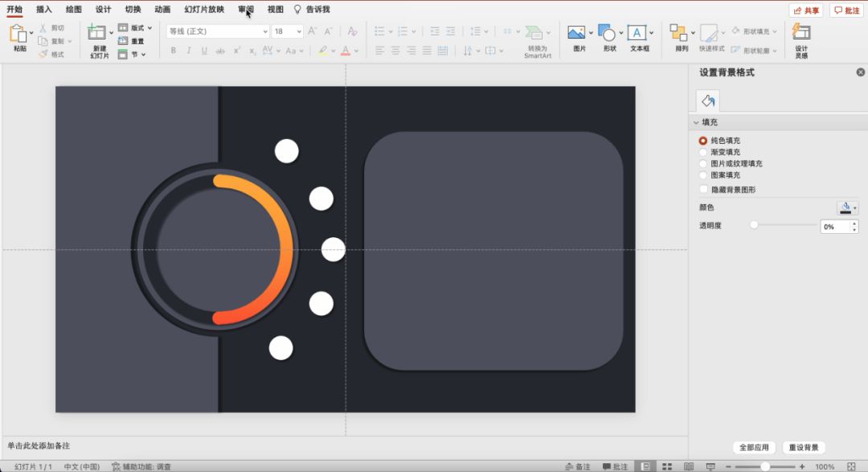Collapse the Fill (填充) section
Image resolution: width=868 pixels, height=472 pixels.
(x=696, y=122)
